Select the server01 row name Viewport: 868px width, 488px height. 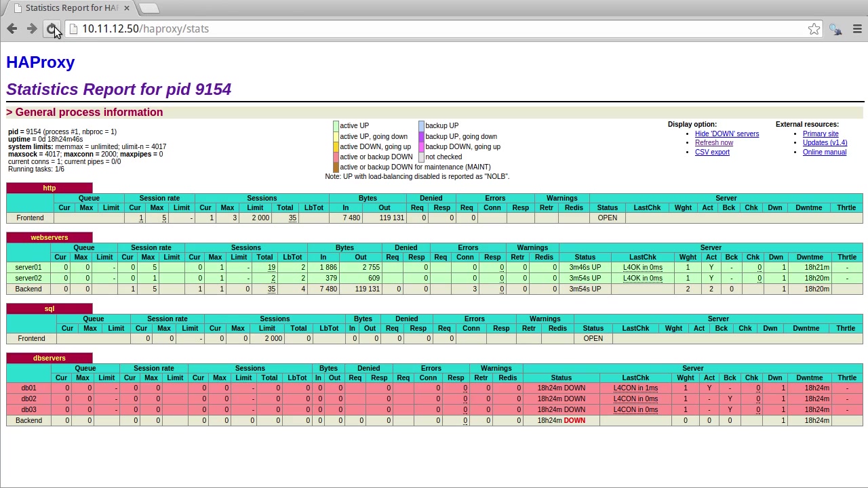[28, 268]
